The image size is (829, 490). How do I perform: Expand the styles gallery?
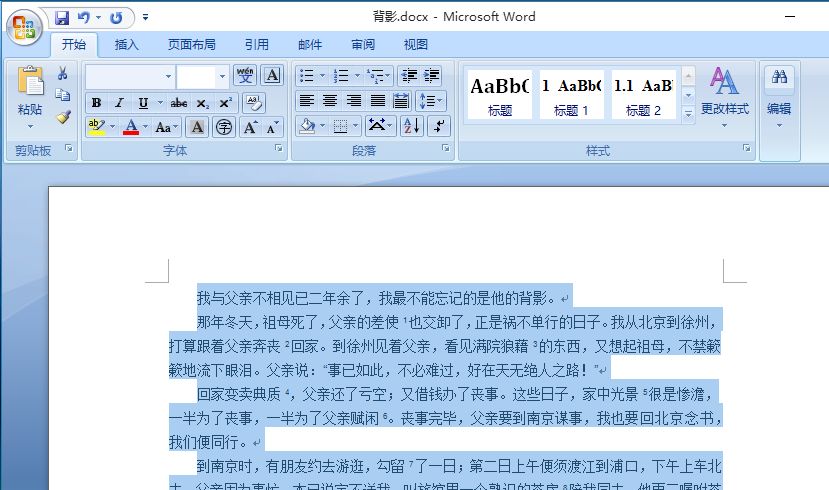(x=688, y=114)
